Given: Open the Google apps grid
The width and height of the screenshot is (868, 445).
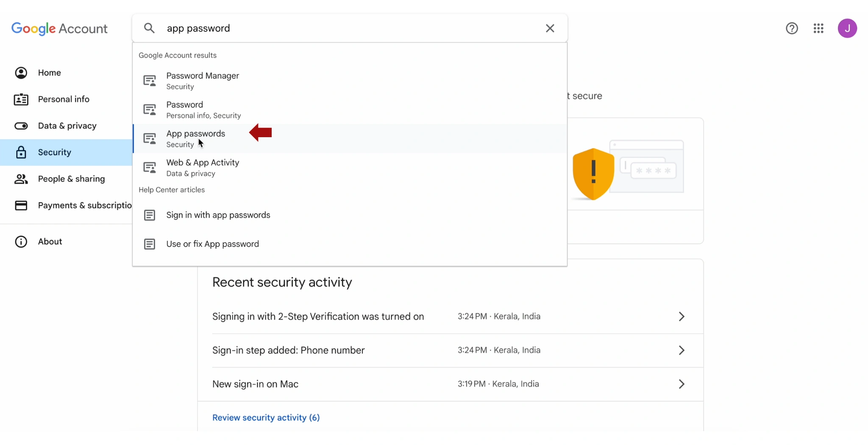Looking at the screenshot, I should point(818,28).
